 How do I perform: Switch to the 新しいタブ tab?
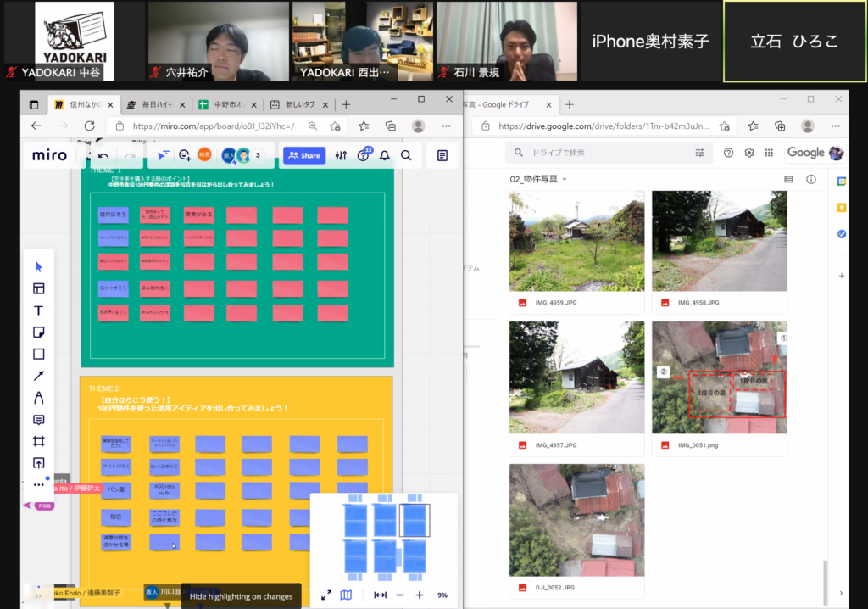pos(299,104)
